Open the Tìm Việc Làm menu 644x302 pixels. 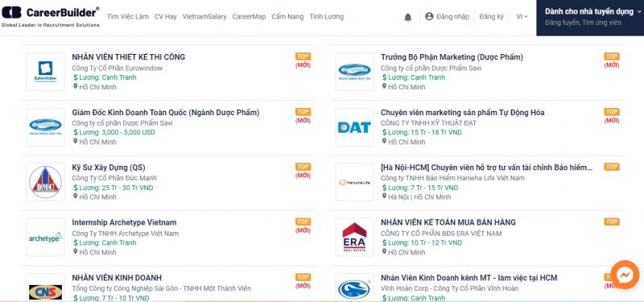tap(128, 17)
